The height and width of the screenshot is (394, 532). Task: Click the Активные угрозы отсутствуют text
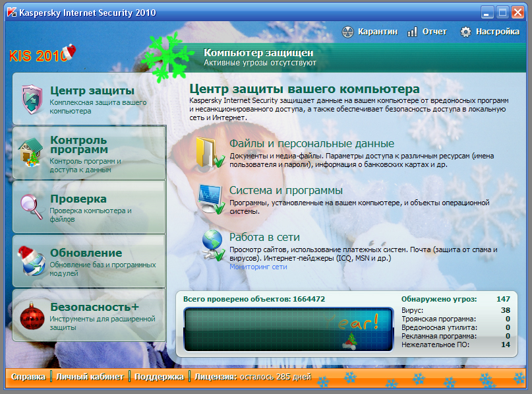point(260,63)
